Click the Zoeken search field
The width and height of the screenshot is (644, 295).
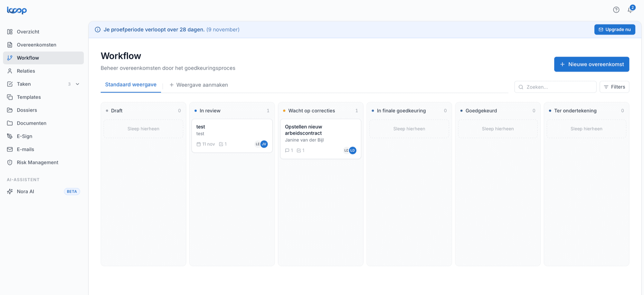coord(555,87)
